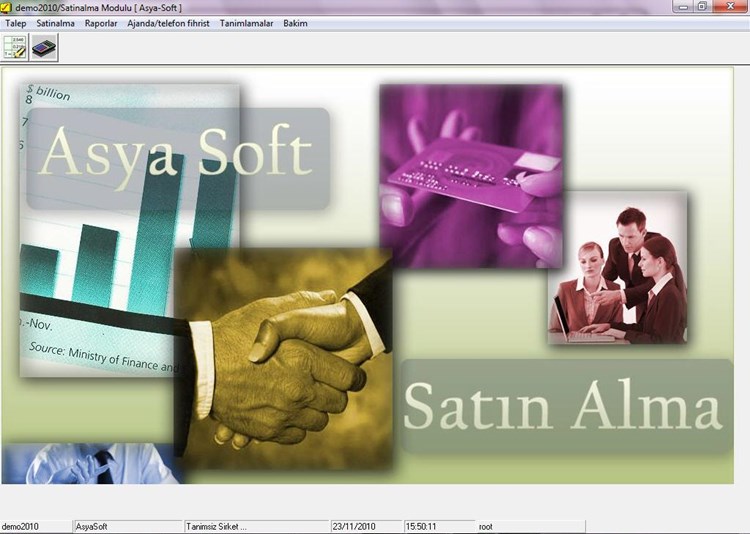
Task: Click the root user in status bar
Action: pyautogui.click(x=531, y=526)
